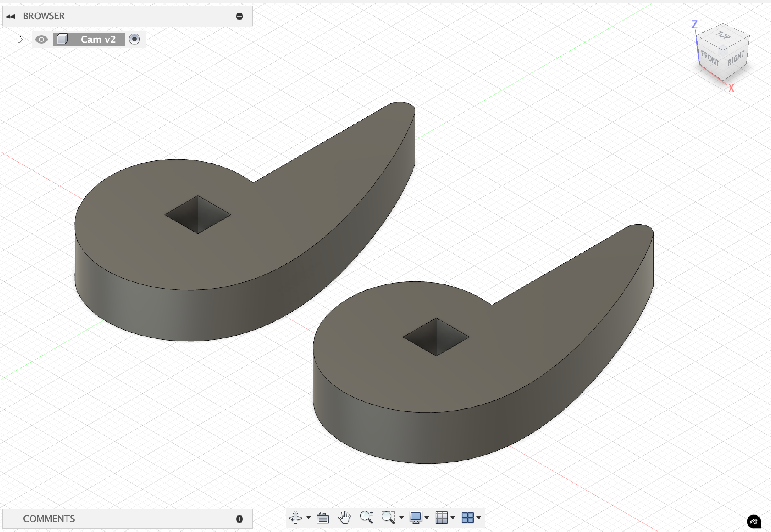
Task: Choose the Zoom Window fit tool
Action: 388,518
